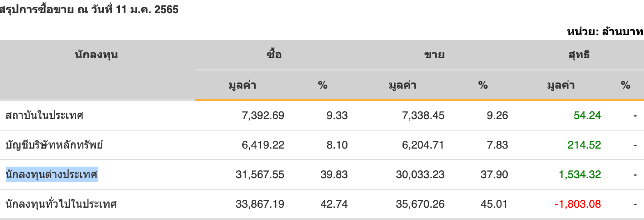
Task: Select the green net value 1,534.32
Action: click(580, 174)
